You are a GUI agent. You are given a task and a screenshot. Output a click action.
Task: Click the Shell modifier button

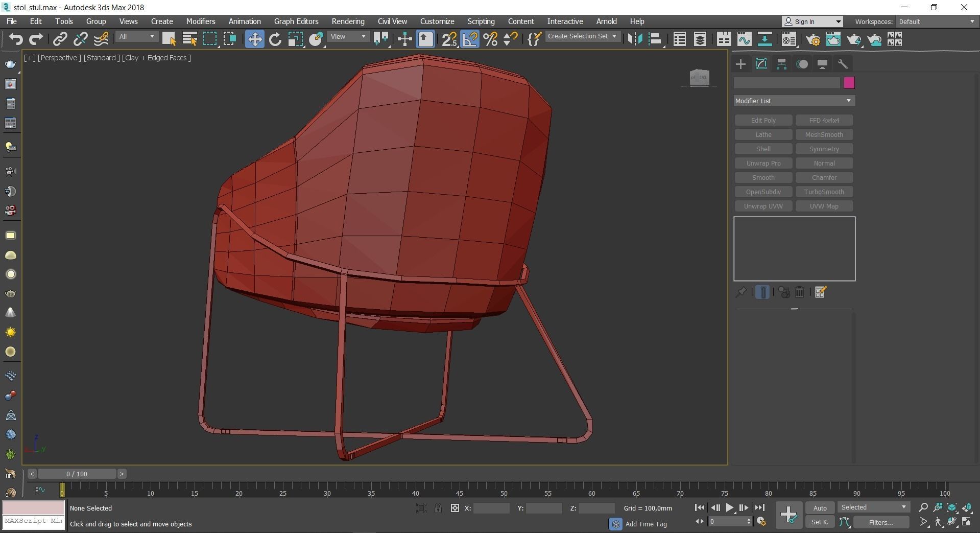(763, 149)
